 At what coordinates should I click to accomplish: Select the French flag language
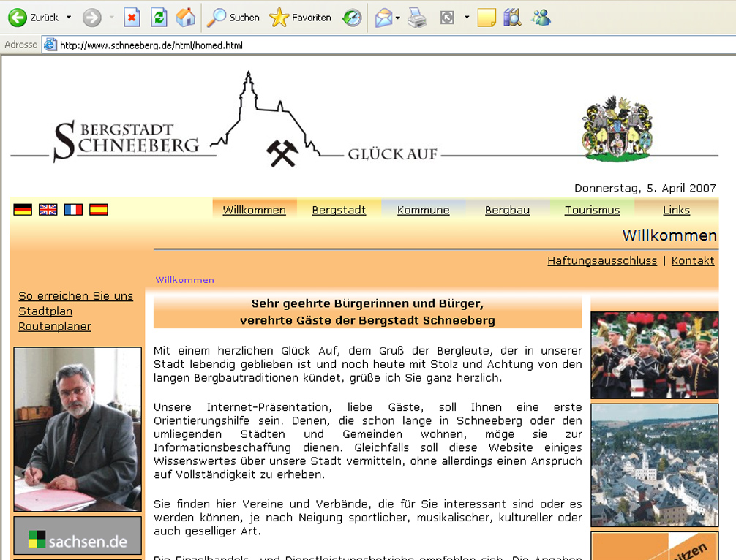click(73, 210)
